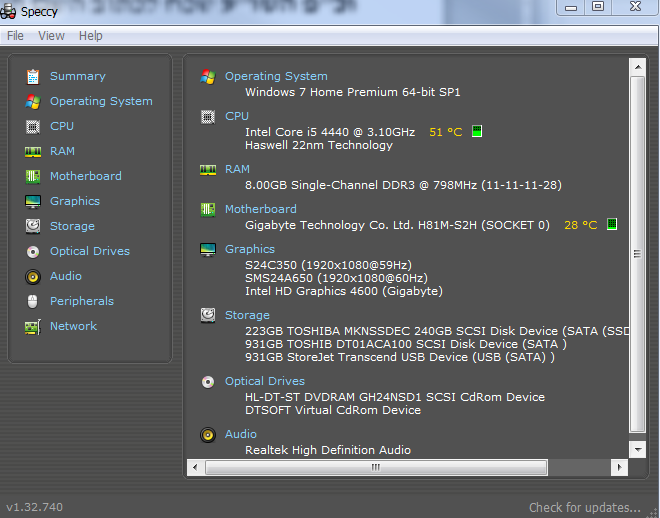This screenshot has width=660, height=518.
Task: Open the Motherboard heading link in summary
Action: click(261, 209)
